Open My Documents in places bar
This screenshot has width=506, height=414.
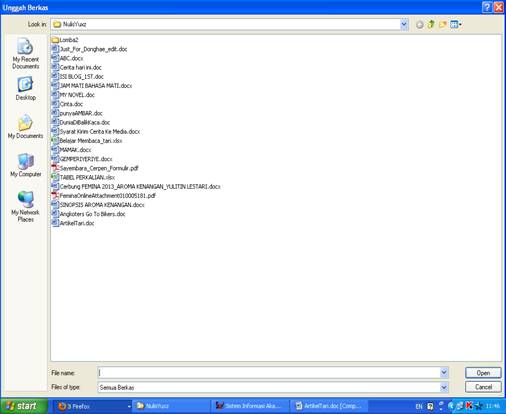25,126
